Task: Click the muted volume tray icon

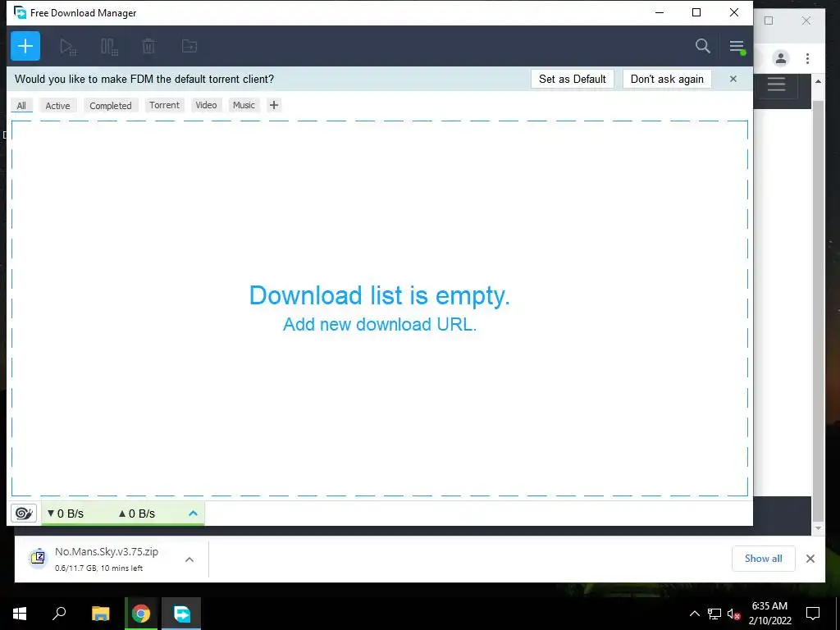Action: coord(733,614)
